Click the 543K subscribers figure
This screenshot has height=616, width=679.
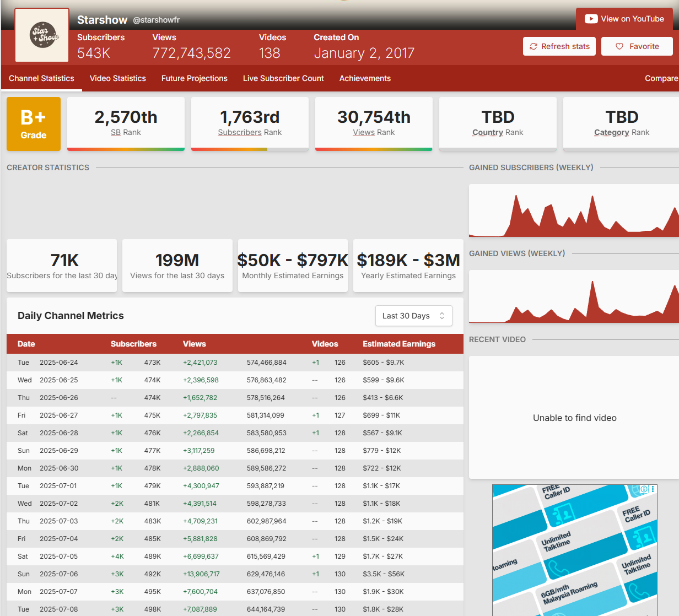tap(94, 53)
